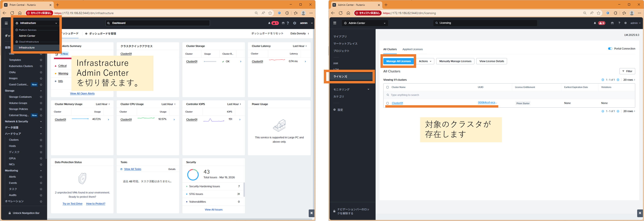Image resolution: width=644 pixels, height=221 pixels.
Task: Toggle the Portal Connection switch
Action: click(610, 49)
